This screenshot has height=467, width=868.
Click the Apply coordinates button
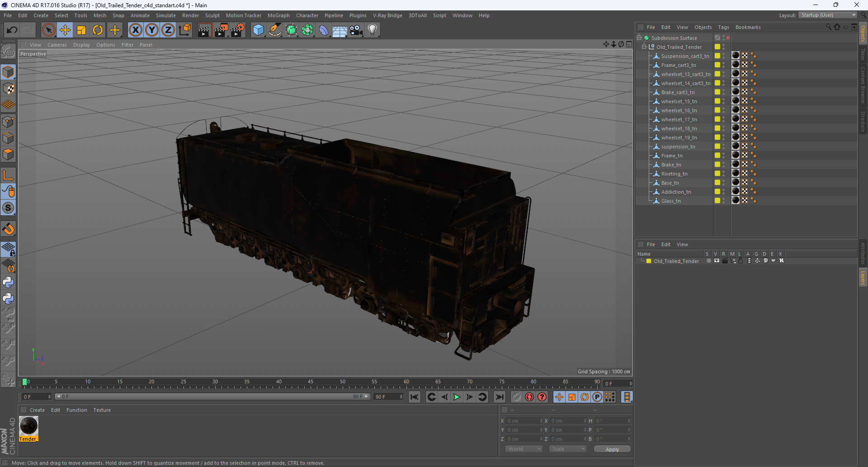point(612,449)
